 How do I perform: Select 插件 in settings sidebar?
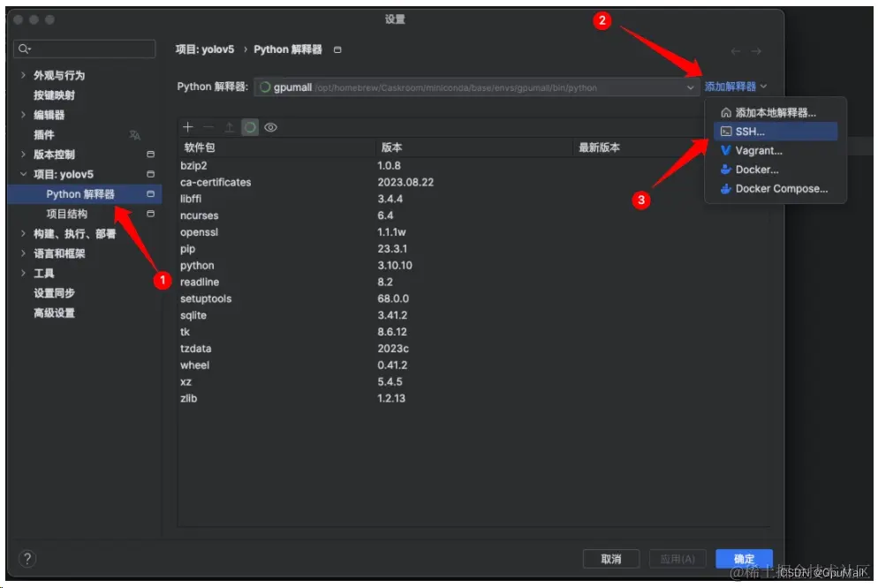43,134
